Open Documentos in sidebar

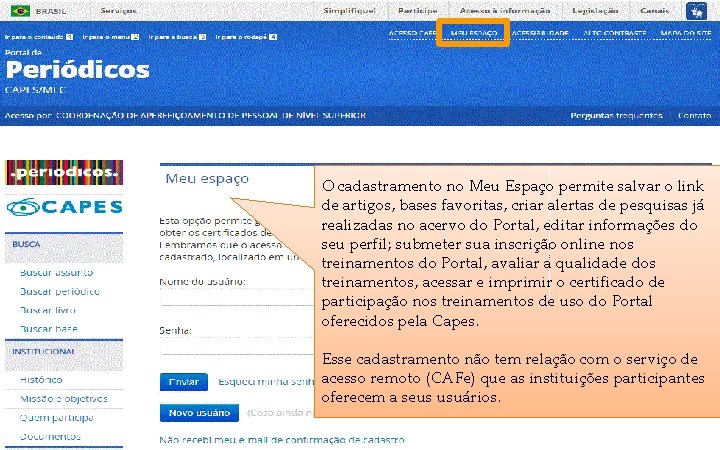[x=51, y=437]
